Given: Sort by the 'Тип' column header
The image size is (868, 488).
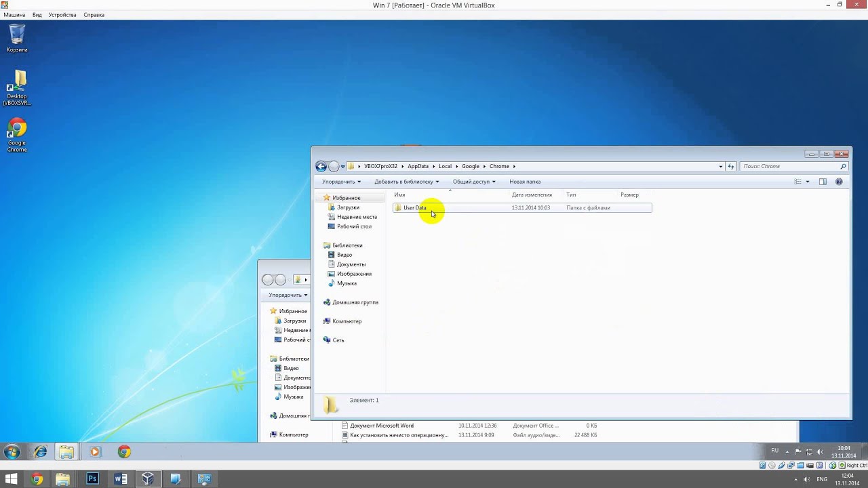Looking at the screenshot, I should click(x=571, y=195).
